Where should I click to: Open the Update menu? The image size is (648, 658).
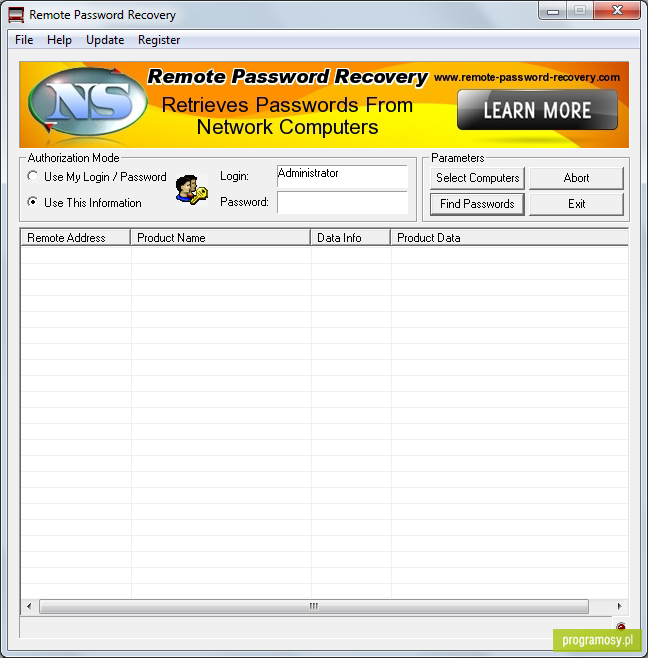[x=105, y=40]
